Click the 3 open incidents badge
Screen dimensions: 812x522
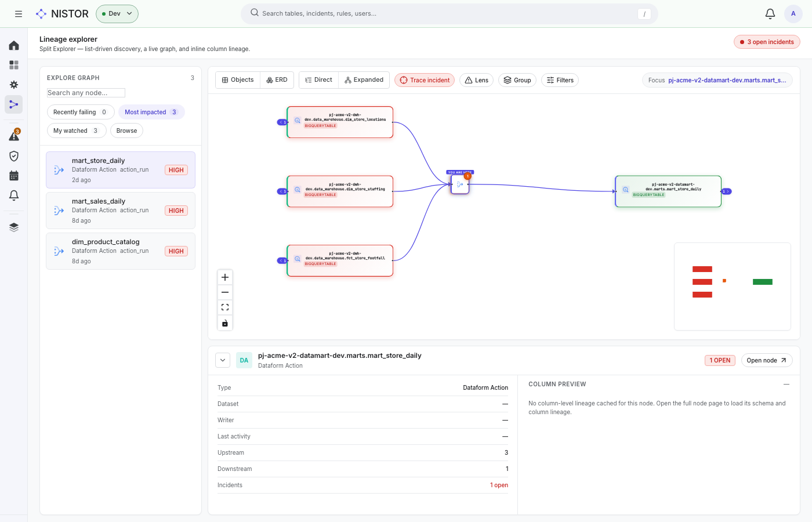pyautogui.click(x=767, y=42)
